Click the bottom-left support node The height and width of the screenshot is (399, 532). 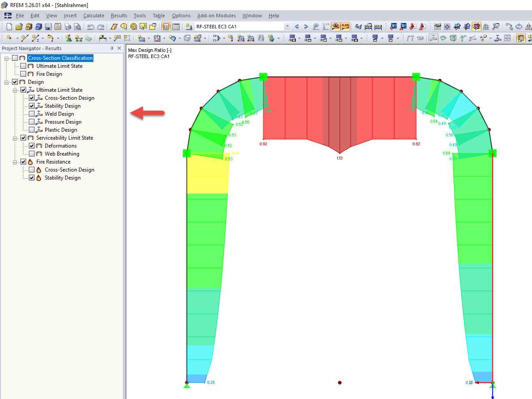pyautogui.click(x=187, y=383)
